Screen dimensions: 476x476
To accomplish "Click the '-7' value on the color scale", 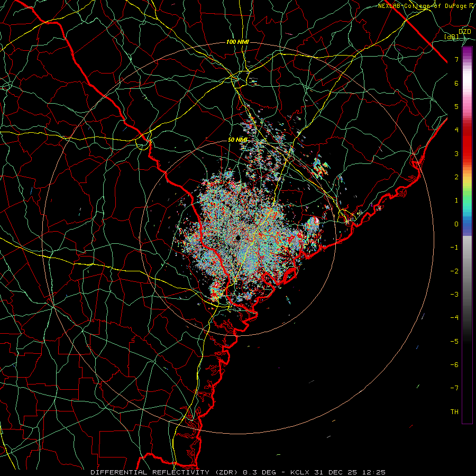I will [x=454, y=388].
